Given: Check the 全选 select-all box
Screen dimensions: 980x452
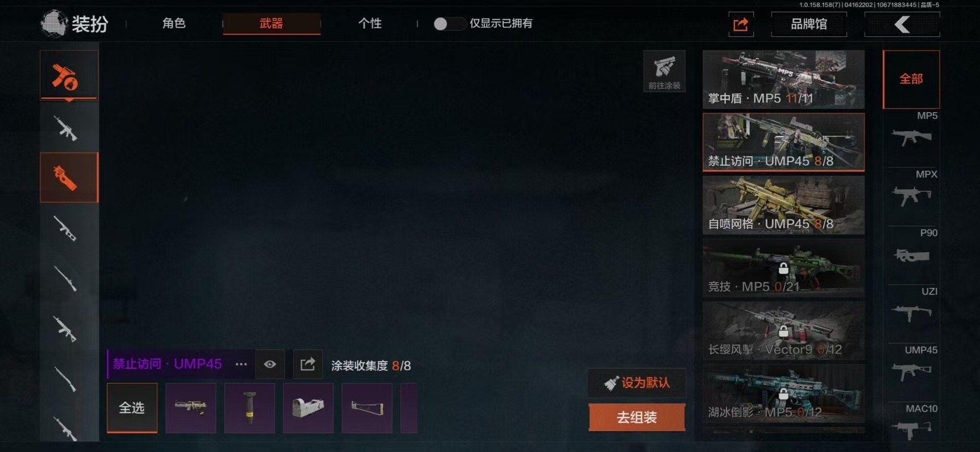Looking at the screenshot, I should coord(132,408).
